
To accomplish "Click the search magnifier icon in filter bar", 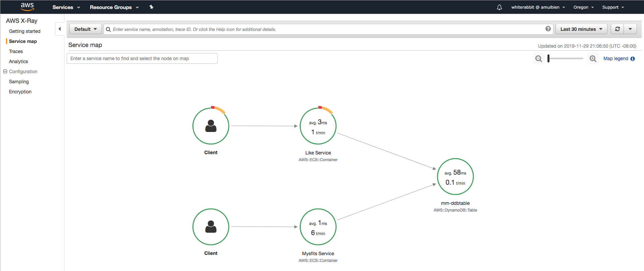I will tap(108, 29).
